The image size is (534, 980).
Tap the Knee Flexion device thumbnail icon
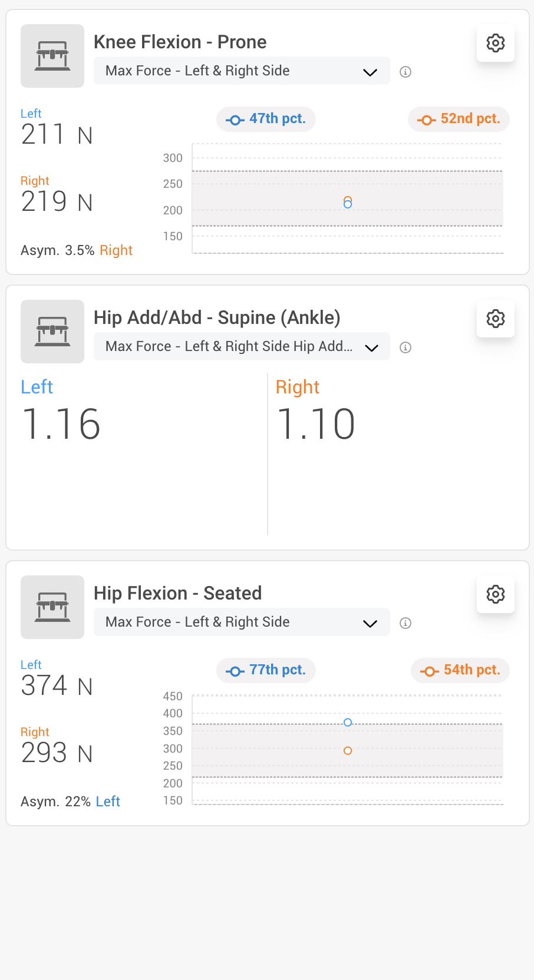52,56
